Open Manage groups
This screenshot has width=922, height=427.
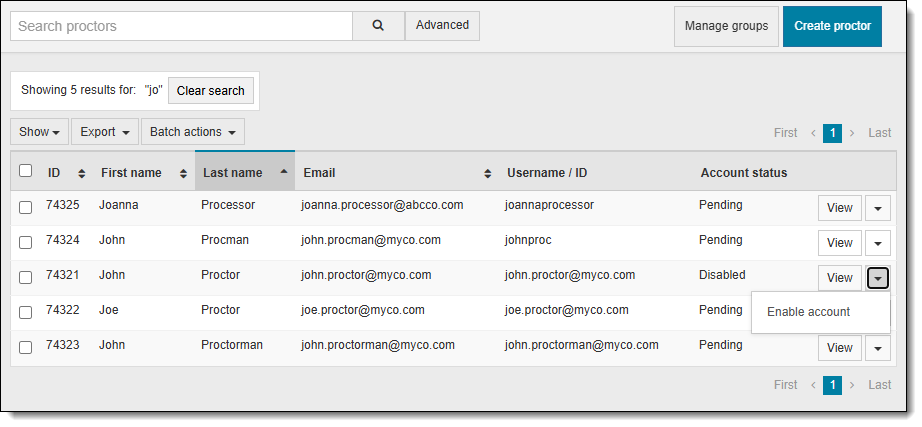click(x=727, y=26)
